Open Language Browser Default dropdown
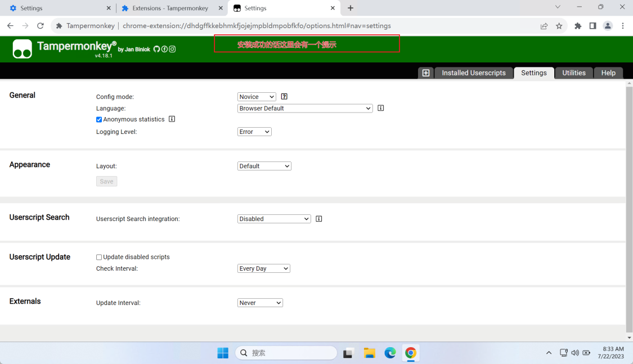The image size is (633, 364). click(305, 108)
